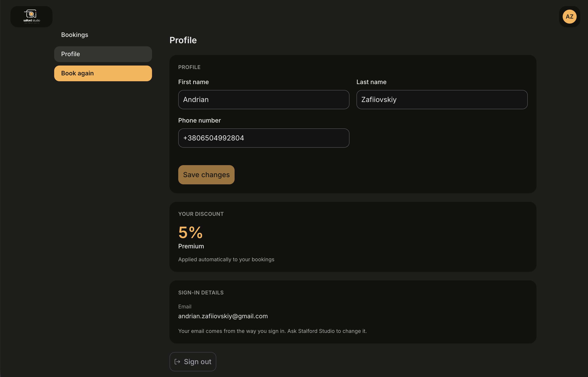Focus the Phone number input

tap(264, 138)
